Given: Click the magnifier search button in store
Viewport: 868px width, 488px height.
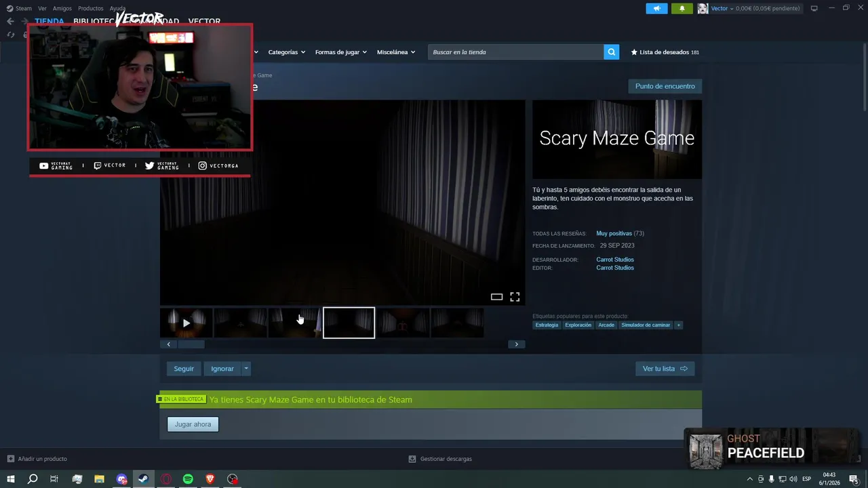Looking at the screenshot, I should tap(611, 52).
